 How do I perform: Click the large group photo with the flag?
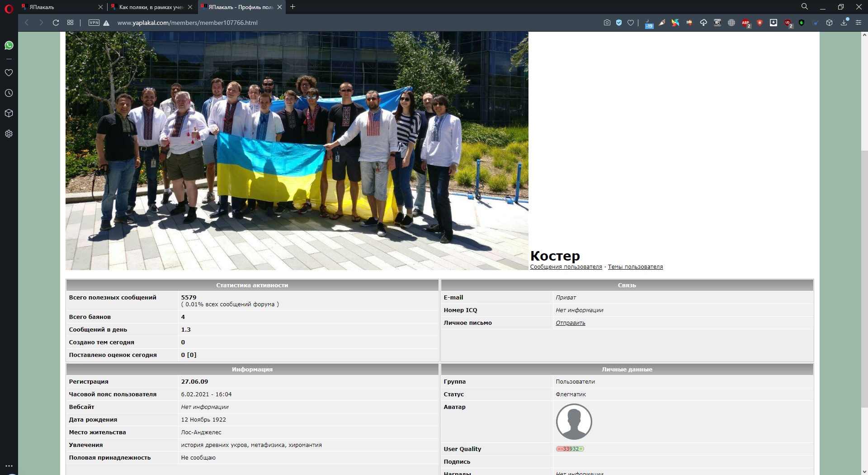297,151
